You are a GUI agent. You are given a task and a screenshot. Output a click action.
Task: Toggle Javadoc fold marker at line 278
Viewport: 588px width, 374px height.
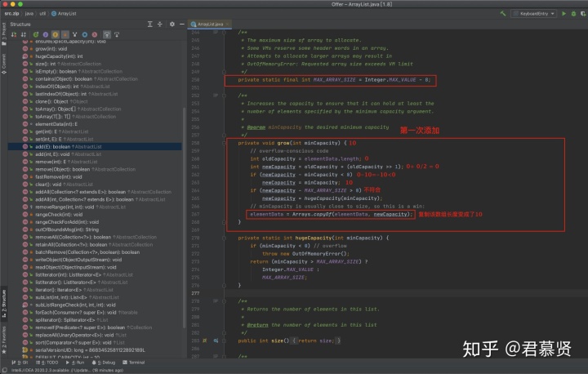click(224, 301)
